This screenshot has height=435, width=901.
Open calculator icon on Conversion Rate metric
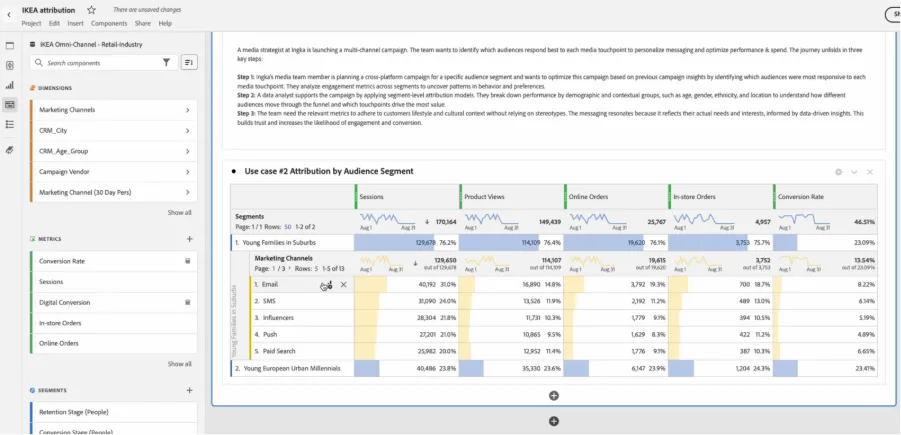coord(187,261)
